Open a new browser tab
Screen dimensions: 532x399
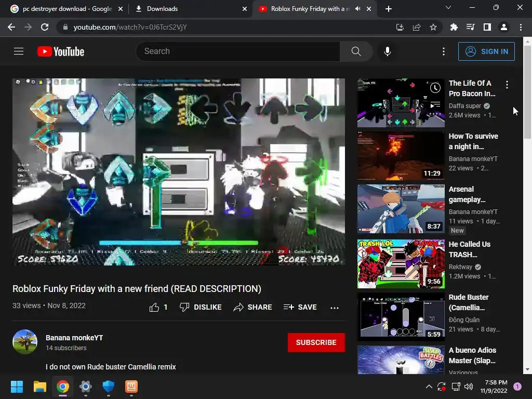coord(389,9)
